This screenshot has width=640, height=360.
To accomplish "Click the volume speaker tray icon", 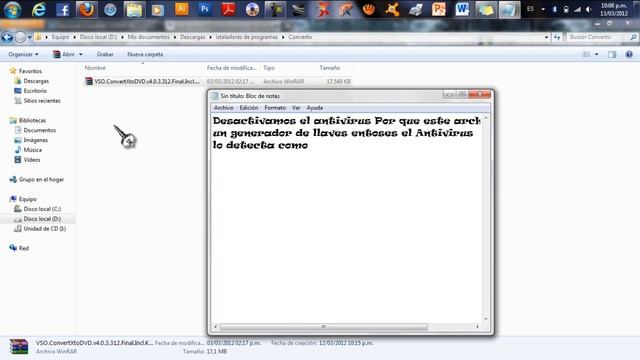I will 589,9.
